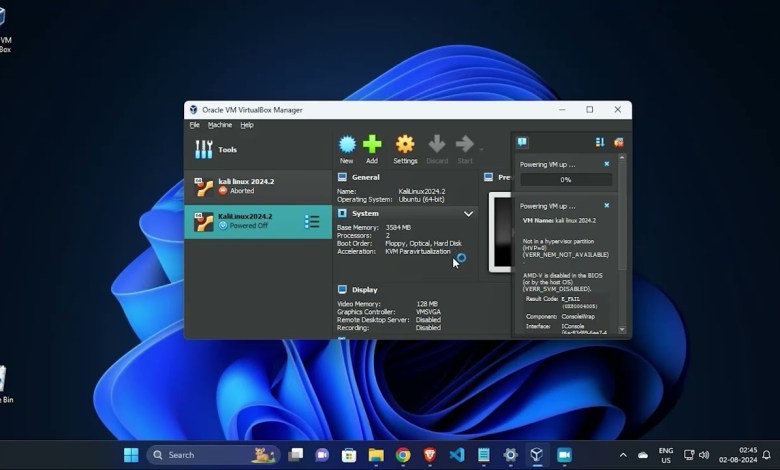Click the System section header
Viewport: 780px width, 470px height.
(365, 213)
